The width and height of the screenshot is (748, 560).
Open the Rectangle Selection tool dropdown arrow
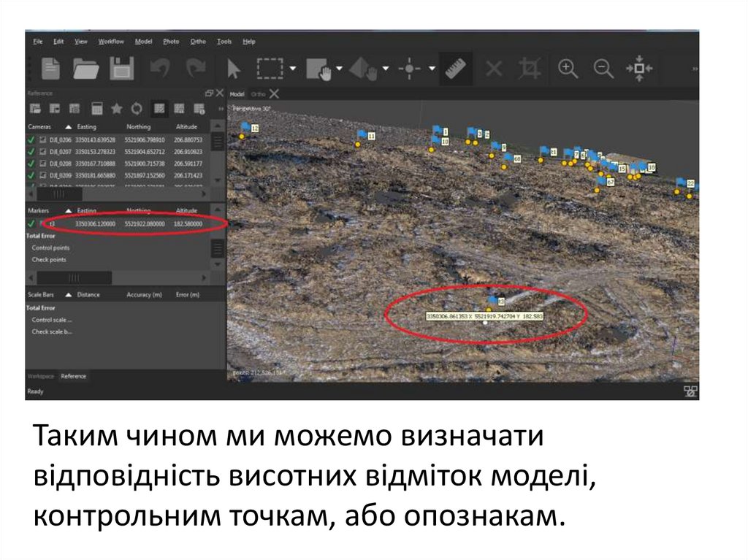pyautogui.click(x=293, y=69)
